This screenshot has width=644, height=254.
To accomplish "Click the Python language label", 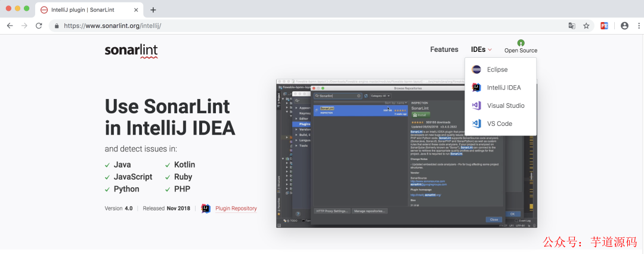I will point(126,189).
